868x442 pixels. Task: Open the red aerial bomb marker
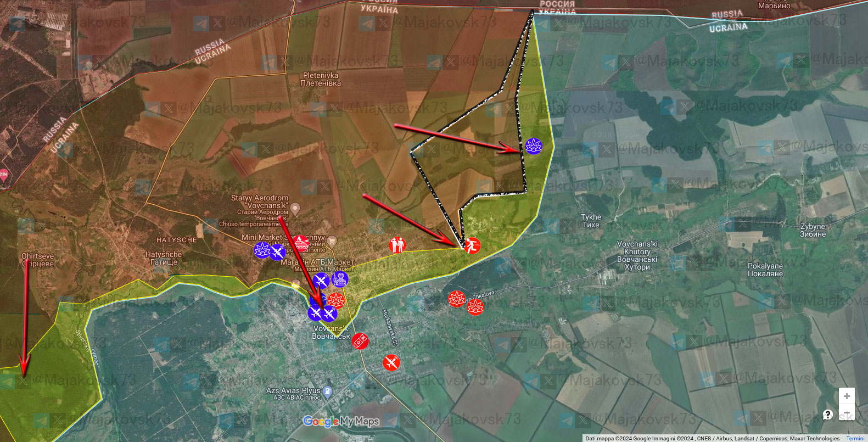click(x=360, y=342)
